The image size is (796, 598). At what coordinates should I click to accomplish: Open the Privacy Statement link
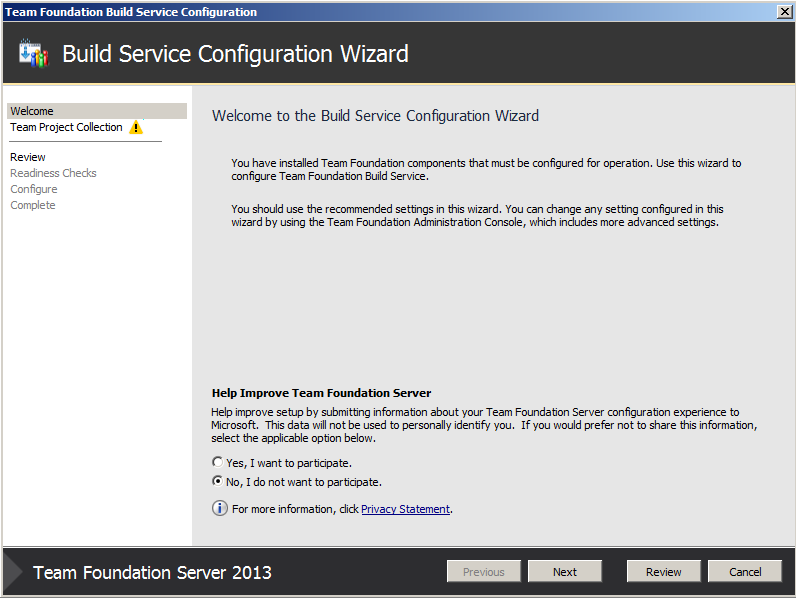405,509
